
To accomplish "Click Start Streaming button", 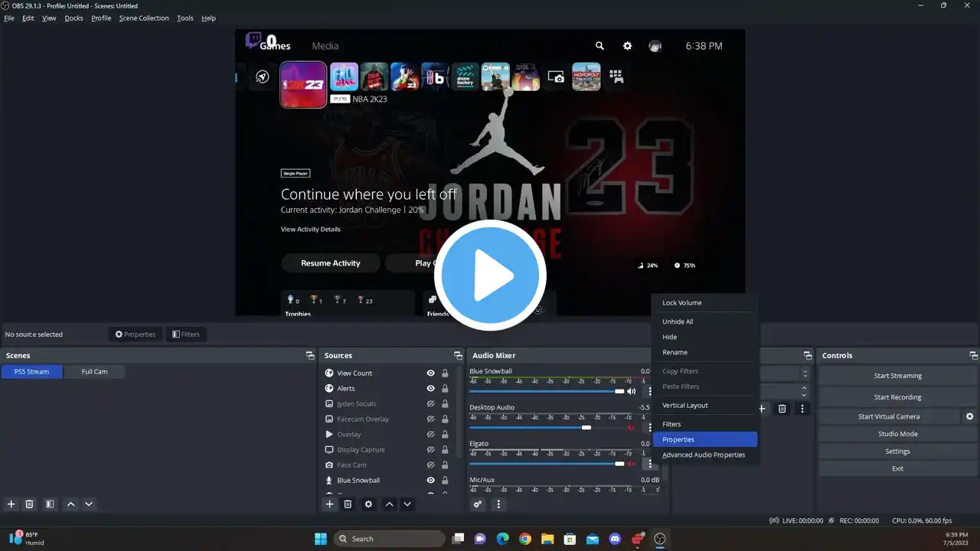I will (897, 376).
